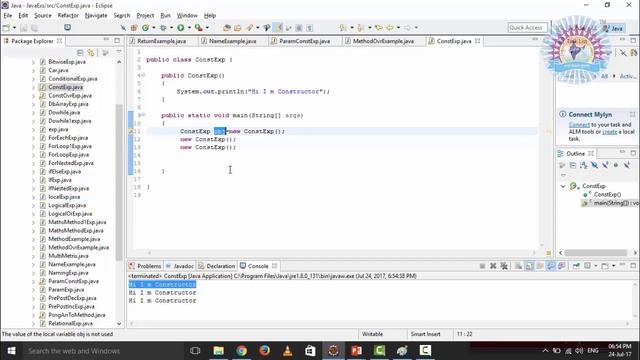Open Chrome from the Windows taskbar

tap(241, 351)
